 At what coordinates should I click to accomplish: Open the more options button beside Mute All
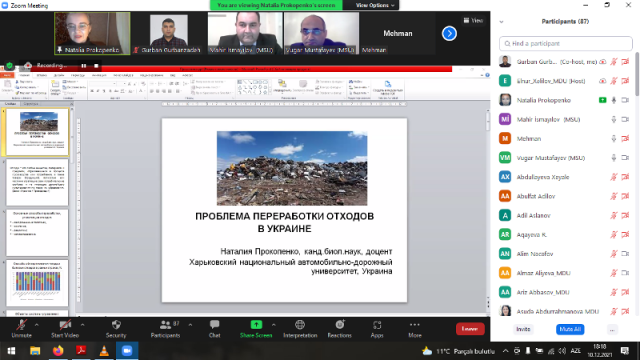point(612,329)
